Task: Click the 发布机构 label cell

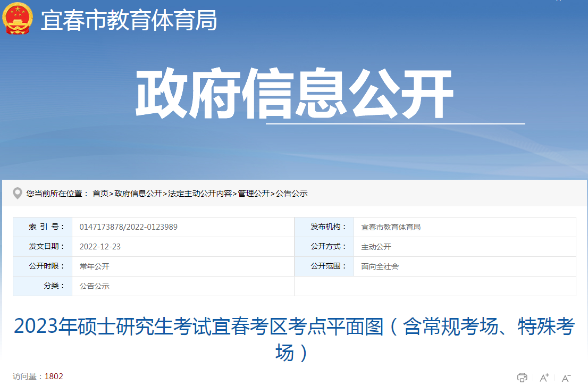Action: click(324, 227)
